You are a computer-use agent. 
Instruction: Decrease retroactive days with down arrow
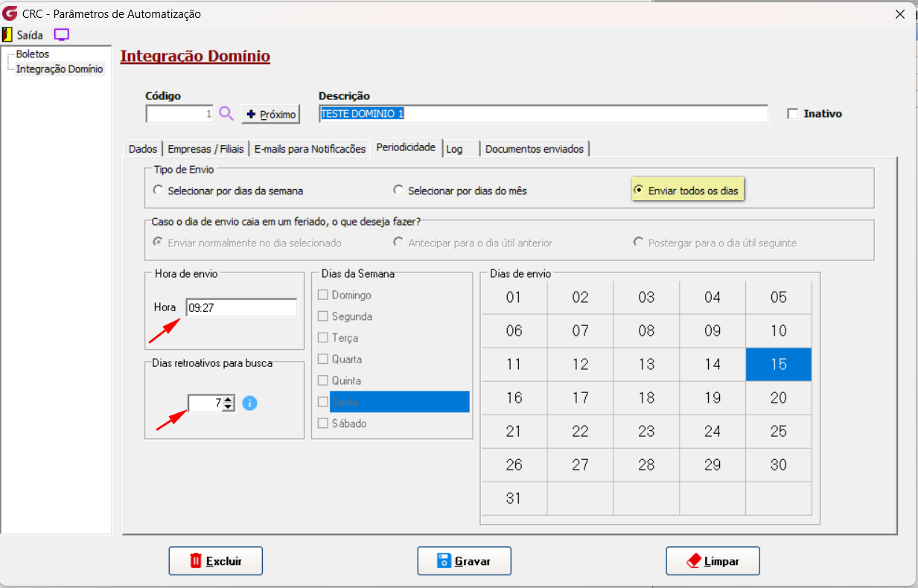click(x=229, y=407)
